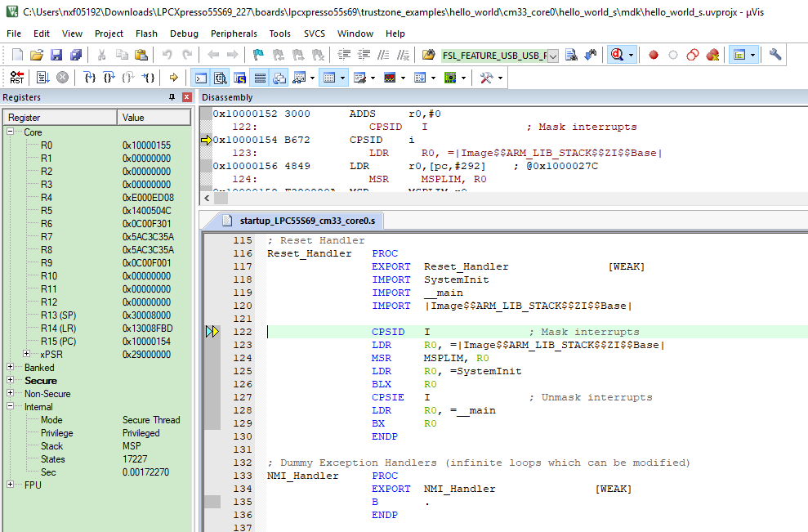Click the Show Next Statement arrow icon
The width and height of the screenshot is (808, 532).
coord(173,78)
